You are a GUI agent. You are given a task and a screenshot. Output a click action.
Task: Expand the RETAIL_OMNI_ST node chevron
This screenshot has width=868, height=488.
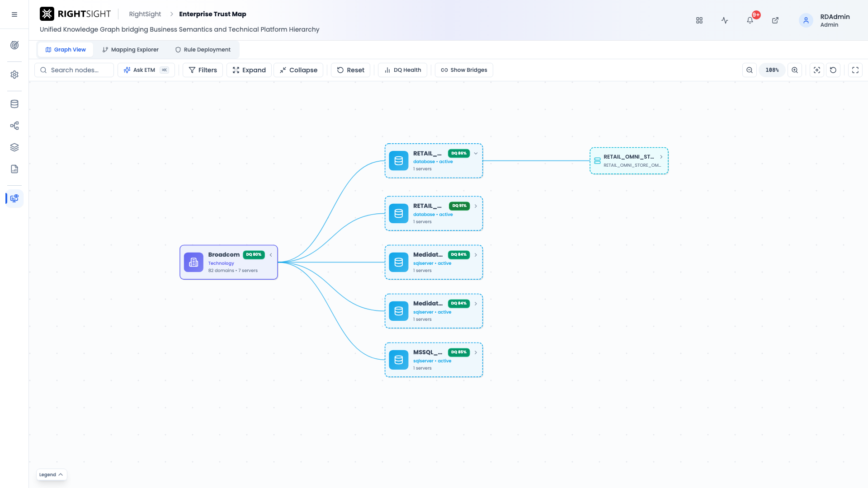661,157
